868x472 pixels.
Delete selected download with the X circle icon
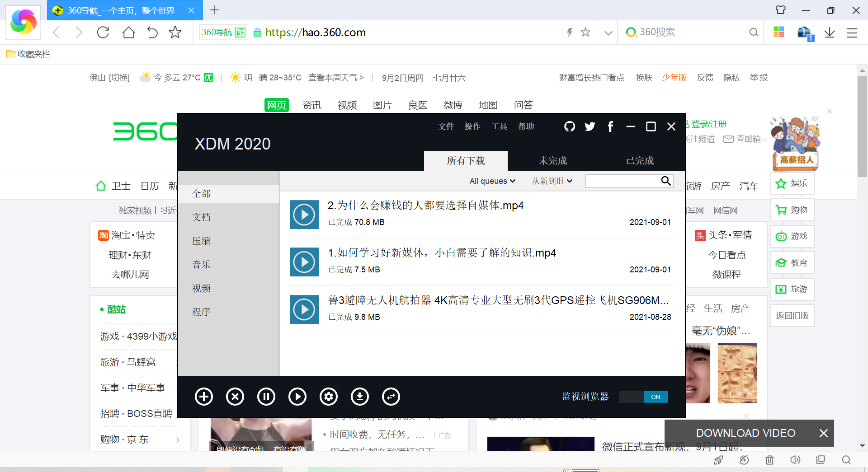(x=235, y=397)
